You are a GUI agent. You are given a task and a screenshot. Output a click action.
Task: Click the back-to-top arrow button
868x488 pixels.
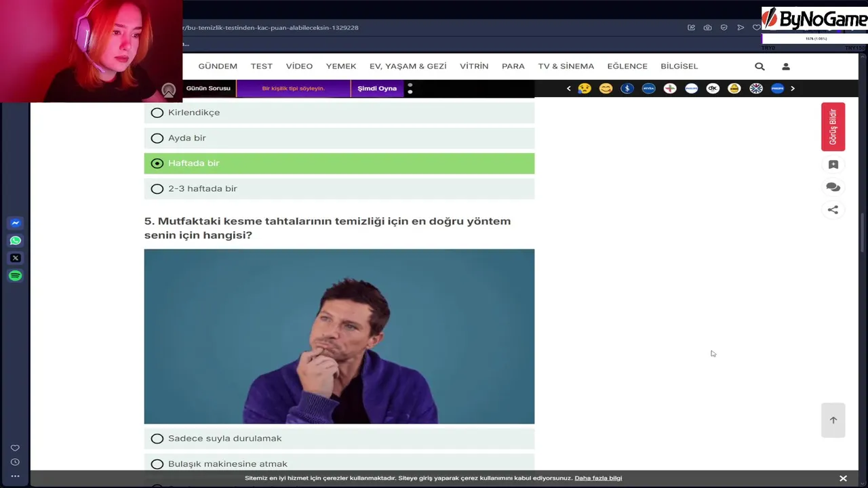point(833,420)
